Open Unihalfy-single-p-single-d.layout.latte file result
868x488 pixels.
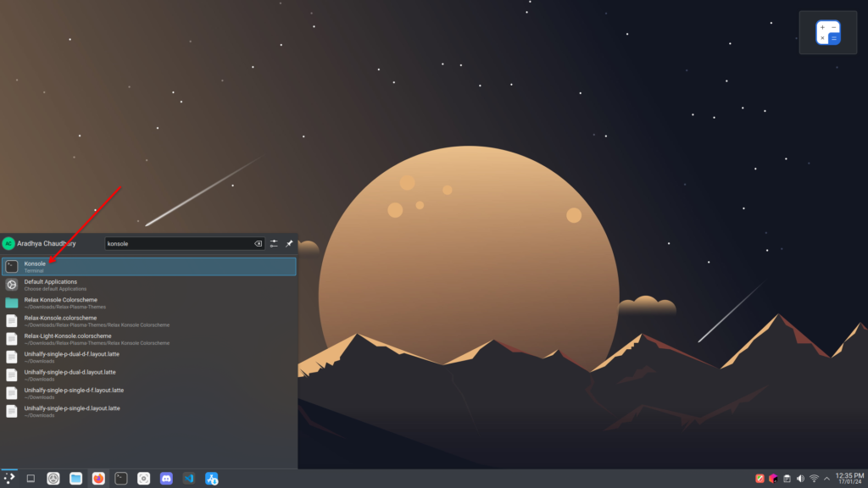coord(149,411)
